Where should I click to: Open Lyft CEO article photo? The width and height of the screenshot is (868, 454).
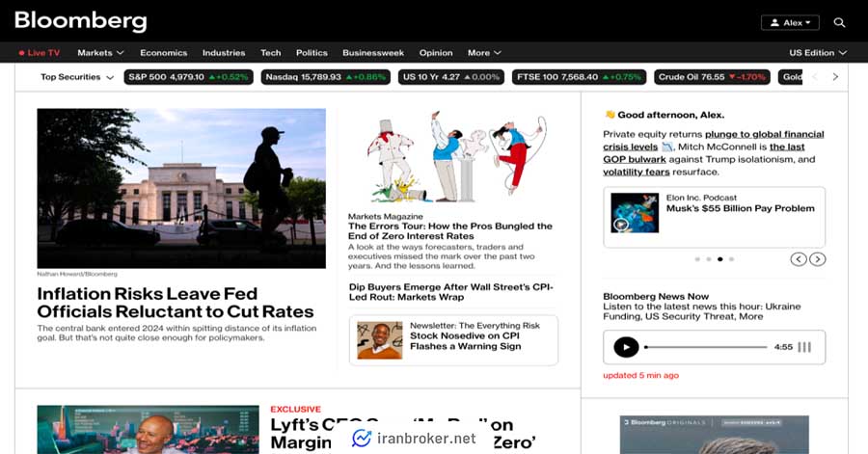click(148, 430)
